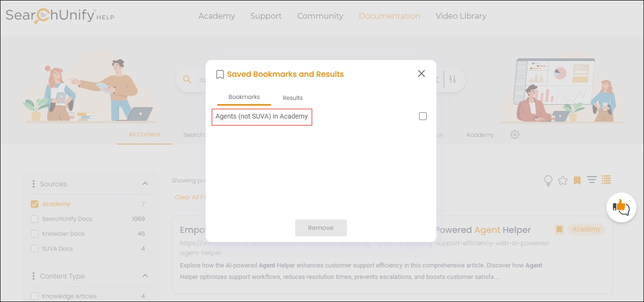Uncheck the Academy source filter
The height and width of the screenshot is (302, 644).
(x=35, y=204)
